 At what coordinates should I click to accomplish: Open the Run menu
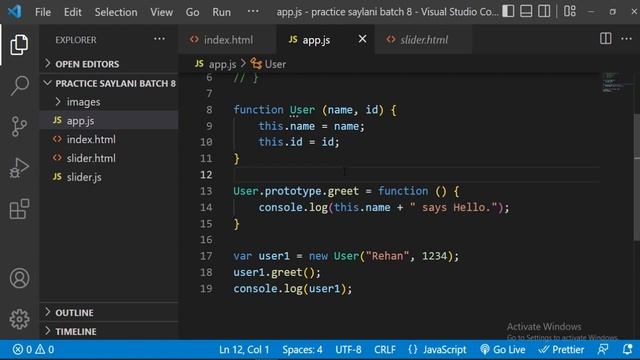tap(221, 12)
